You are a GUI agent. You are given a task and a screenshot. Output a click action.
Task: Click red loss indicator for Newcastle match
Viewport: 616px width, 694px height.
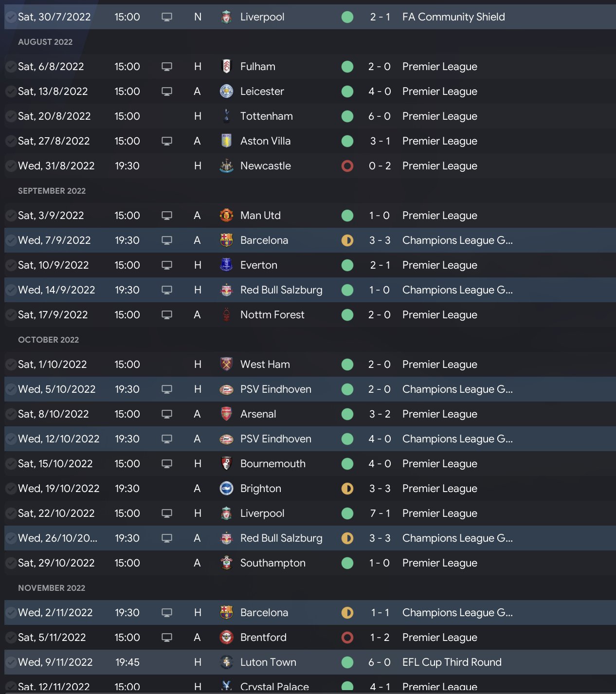[347, 166]
